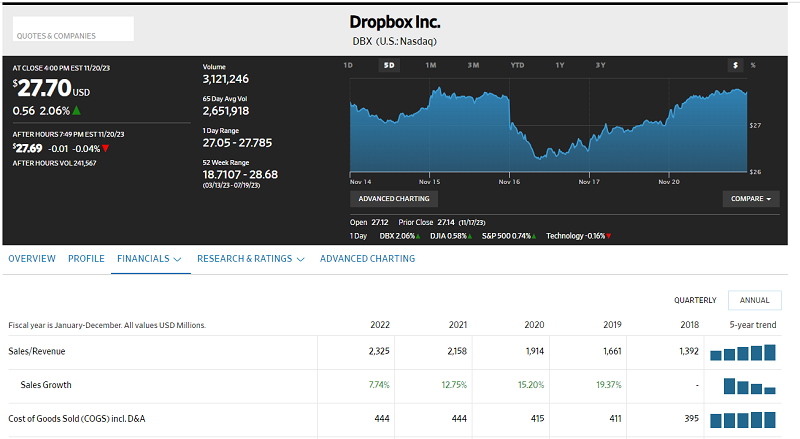Screen dimensions: 800x439
Task: Select the Annual financials button
Action: [x=754, y=300]
